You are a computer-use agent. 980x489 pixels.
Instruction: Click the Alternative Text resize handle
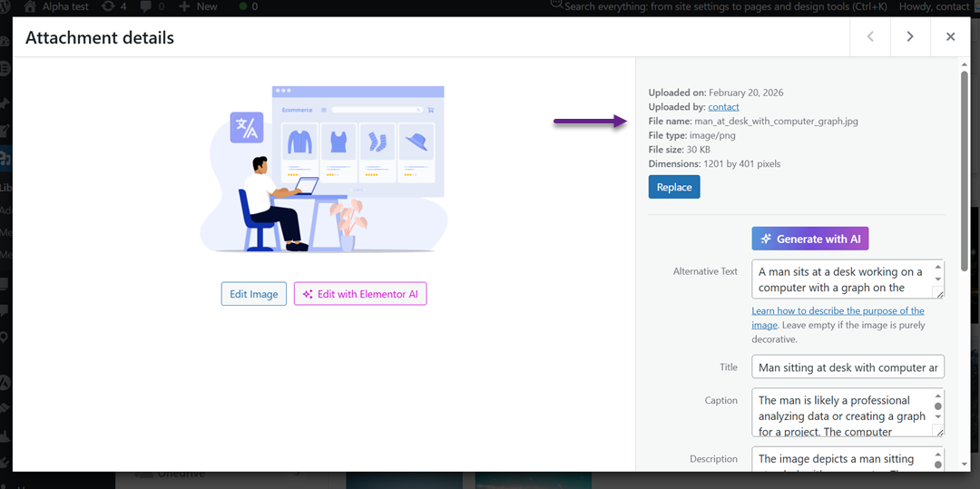(x=938, y=293)
